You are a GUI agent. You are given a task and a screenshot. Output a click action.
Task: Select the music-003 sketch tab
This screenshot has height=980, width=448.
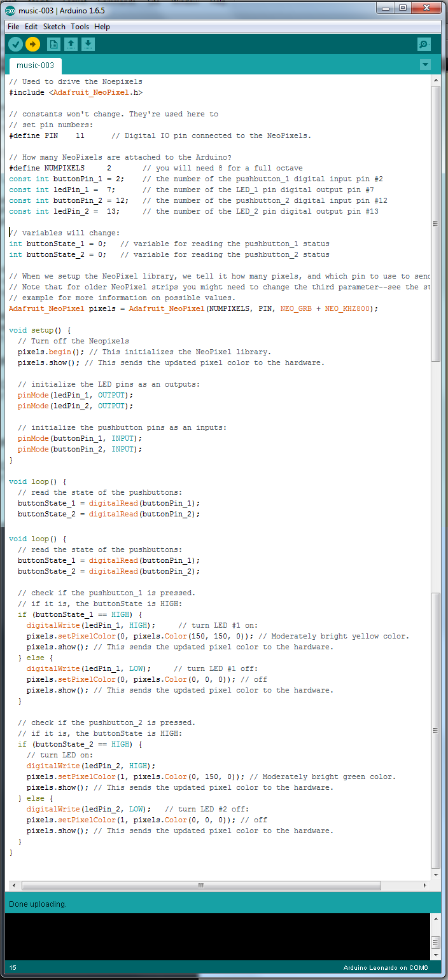35,66
